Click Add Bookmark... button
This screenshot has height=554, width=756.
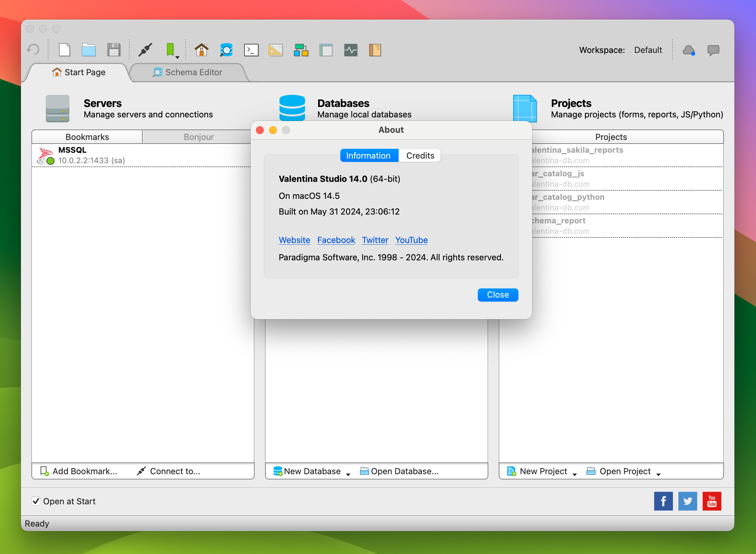79,471
